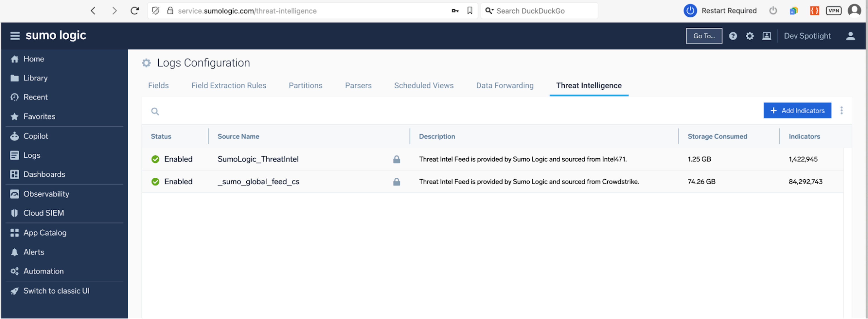The image size is (868, 319).
Task: Go back in the browser
Action: pos(93,11)
